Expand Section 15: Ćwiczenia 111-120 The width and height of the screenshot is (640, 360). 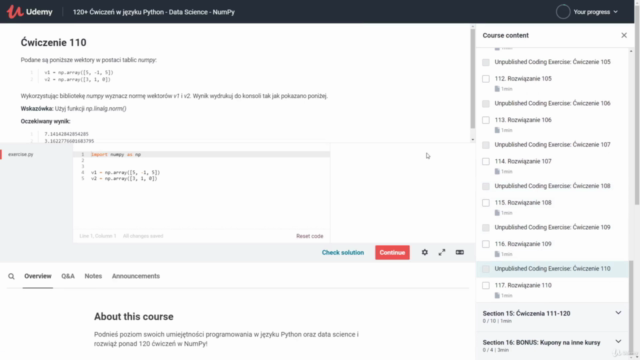pyautogui.click(x=552, y=317)
